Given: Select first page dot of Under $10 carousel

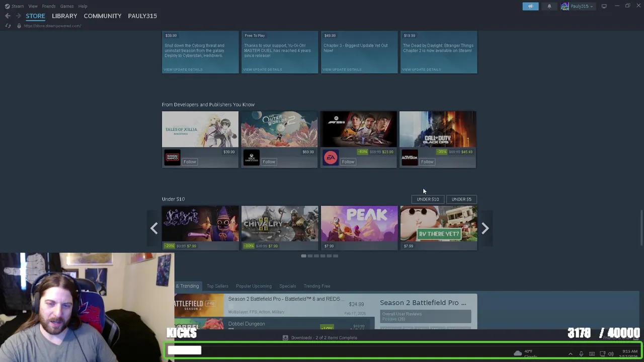Looking at the screenshot, I should (303, 256).
